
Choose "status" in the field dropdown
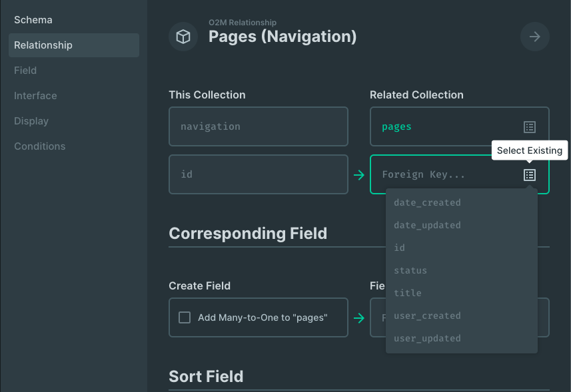410,270
